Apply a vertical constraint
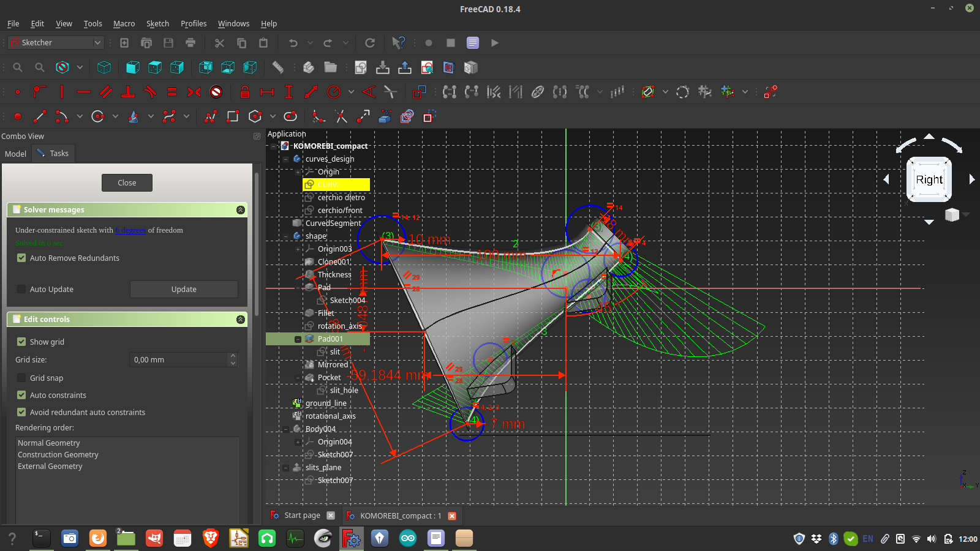 pyautogui.click(x=62, y=92)
